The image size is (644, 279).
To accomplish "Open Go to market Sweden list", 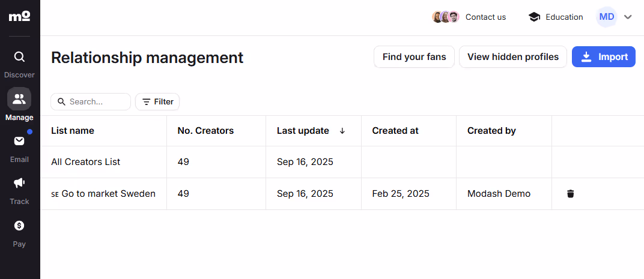I will [108, 194].
